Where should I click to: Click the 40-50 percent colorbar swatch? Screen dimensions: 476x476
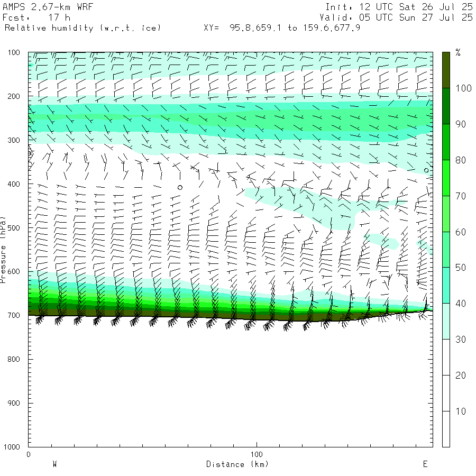pyautogui.click(x=446, y=286)
